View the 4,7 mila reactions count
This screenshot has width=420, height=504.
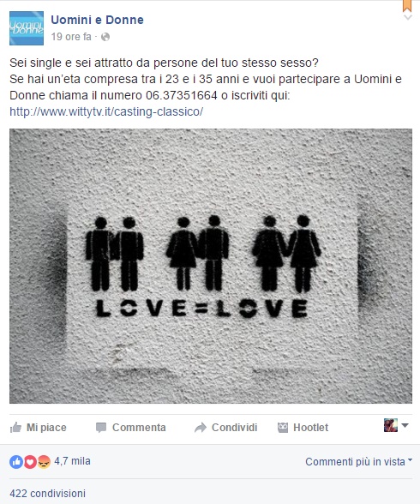[x=72, y=461]
